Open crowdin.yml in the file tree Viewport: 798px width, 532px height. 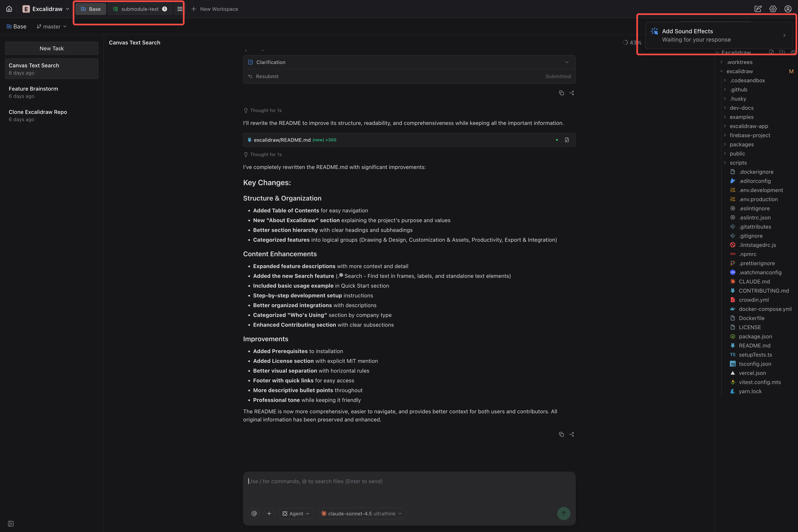pos(754,300)
